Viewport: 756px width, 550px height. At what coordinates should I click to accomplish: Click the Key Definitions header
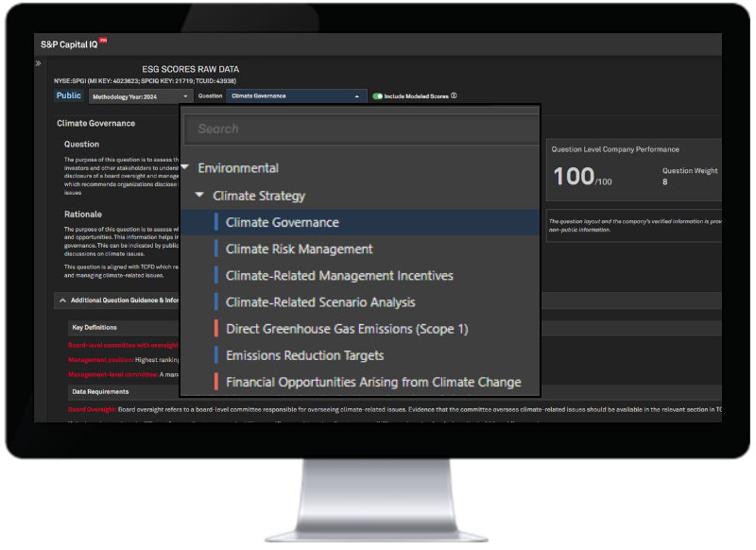click(x=94, y=327)
